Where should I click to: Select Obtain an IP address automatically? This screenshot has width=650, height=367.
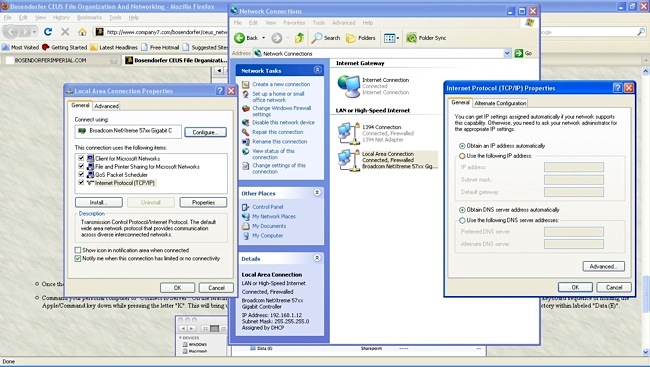click(x=462, y=146)
